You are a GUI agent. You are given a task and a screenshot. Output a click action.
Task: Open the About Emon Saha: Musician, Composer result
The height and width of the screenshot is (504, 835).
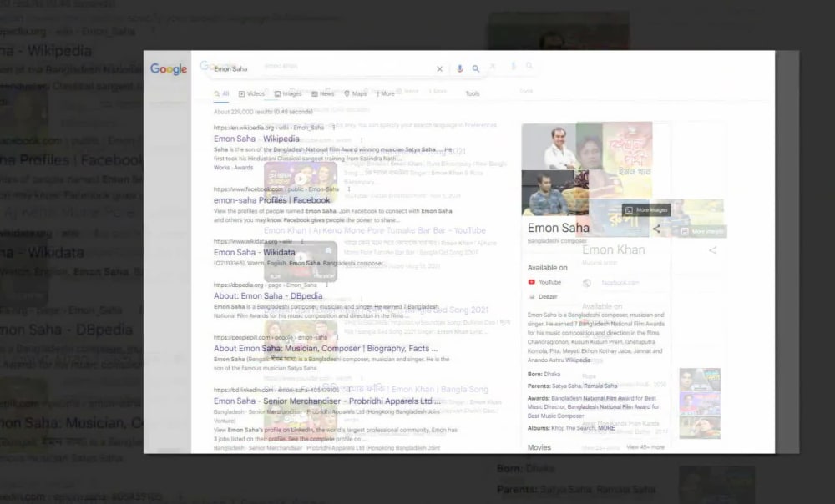coord(326,348)
